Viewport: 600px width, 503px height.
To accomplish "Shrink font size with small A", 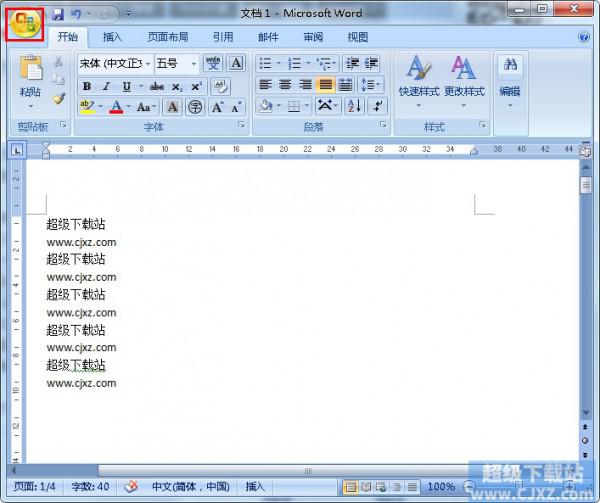I will coord(236,107).
